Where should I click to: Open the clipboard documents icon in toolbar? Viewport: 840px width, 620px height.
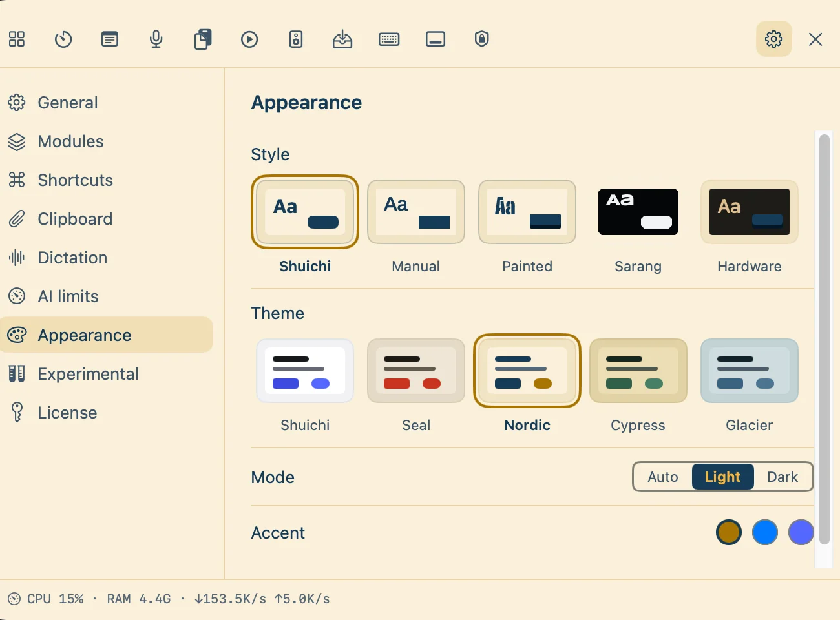pyautogui.click(x=203, y=39)
